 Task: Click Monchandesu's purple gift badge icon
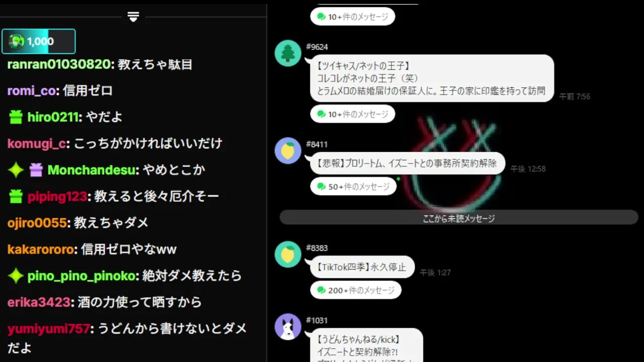36,170
